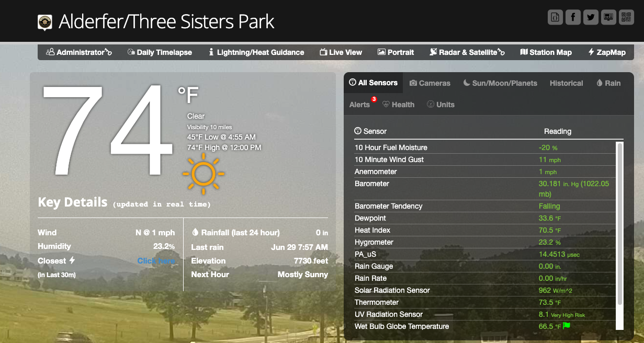Click the 7730 feet elevation value
The image size is (644, 343).
click(x=311, y=260)
